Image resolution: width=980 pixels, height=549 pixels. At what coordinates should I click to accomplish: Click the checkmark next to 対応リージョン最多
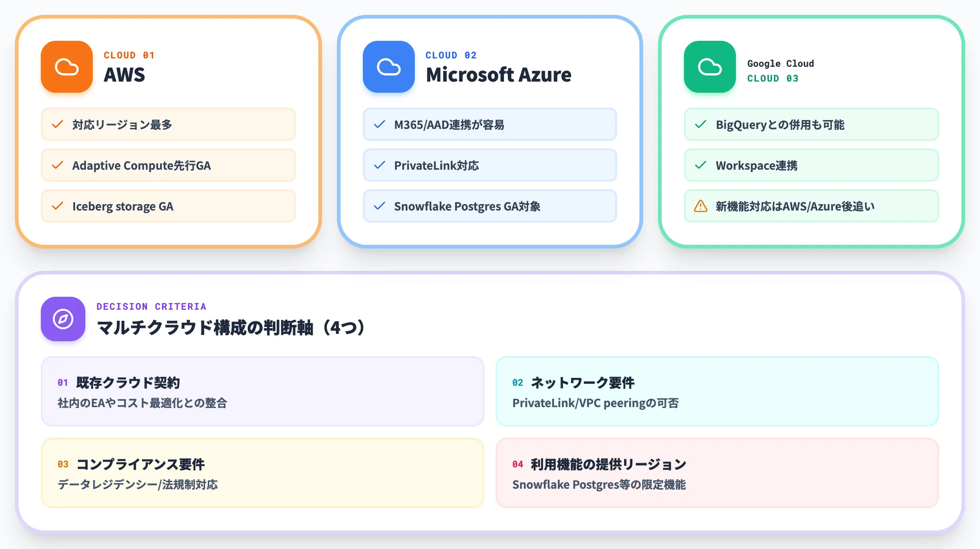coord(58,124)
